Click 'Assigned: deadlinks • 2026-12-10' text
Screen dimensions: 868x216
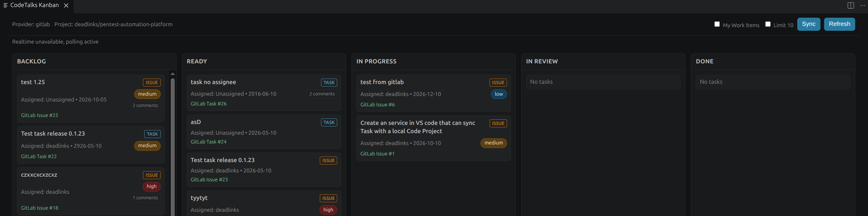click(401, 94)
